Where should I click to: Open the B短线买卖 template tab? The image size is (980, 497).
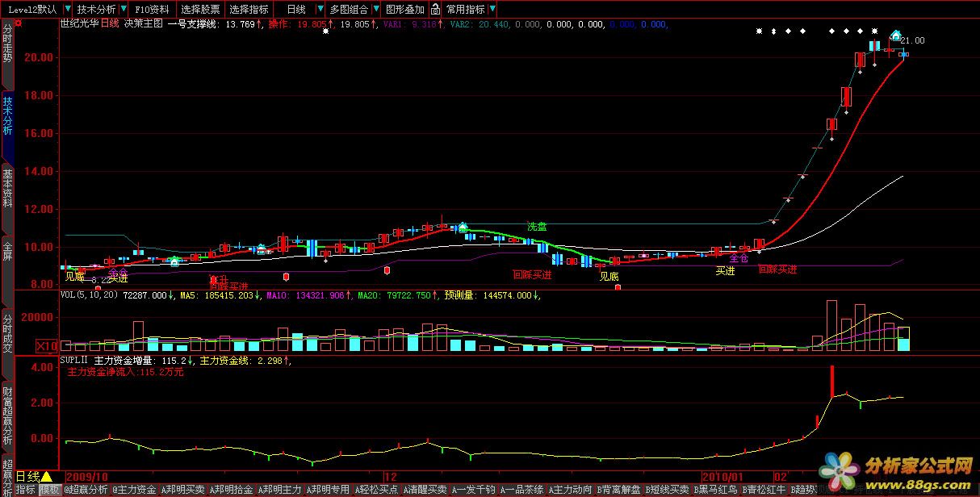[667, 490]
